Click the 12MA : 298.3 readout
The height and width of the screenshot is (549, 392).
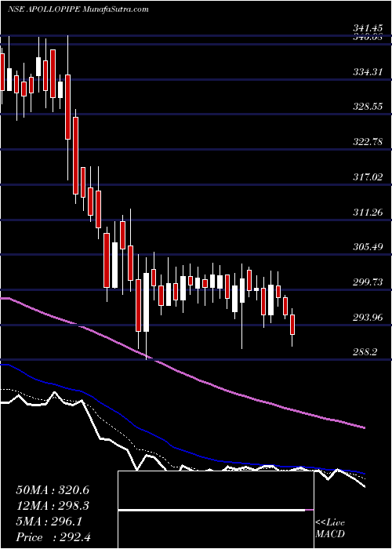(53, 506)
